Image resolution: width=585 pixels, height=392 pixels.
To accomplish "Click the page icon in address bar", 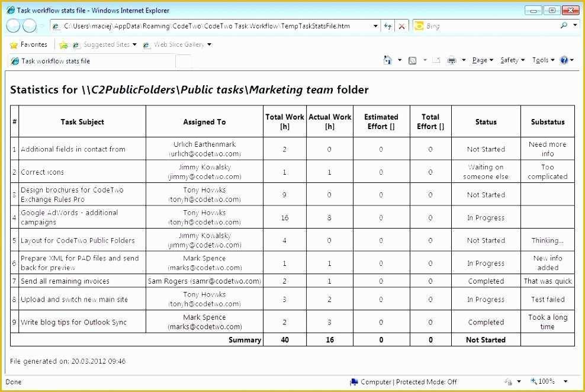I will pos(56,26).
